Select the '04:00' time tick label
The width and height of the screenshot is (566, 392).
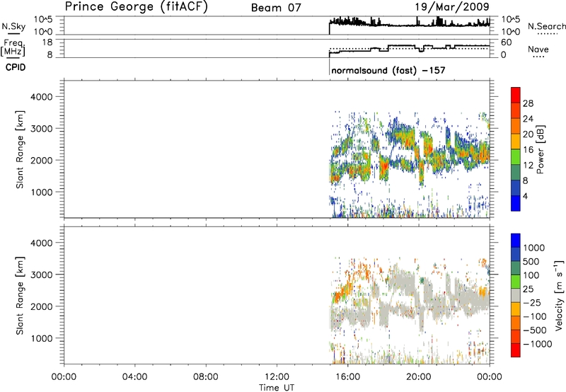coord(134,377)
